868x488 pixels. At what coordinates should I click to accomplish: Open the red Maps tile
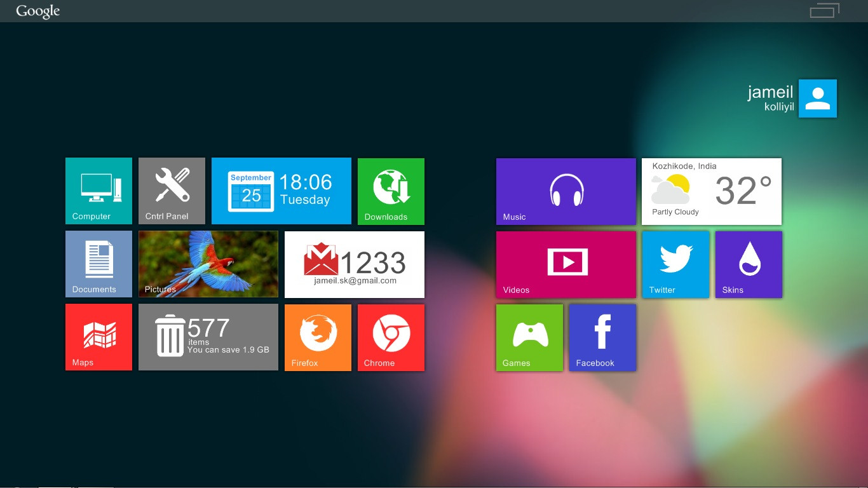(x=98, y=337)
